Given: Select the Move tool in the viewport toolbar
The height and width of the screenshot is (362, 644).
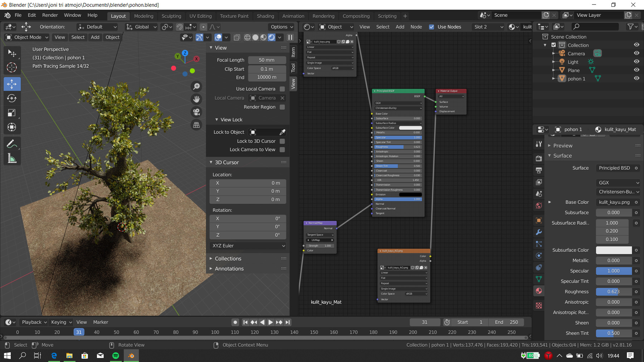Looking at the screenshot, I should tap(12, 84).
